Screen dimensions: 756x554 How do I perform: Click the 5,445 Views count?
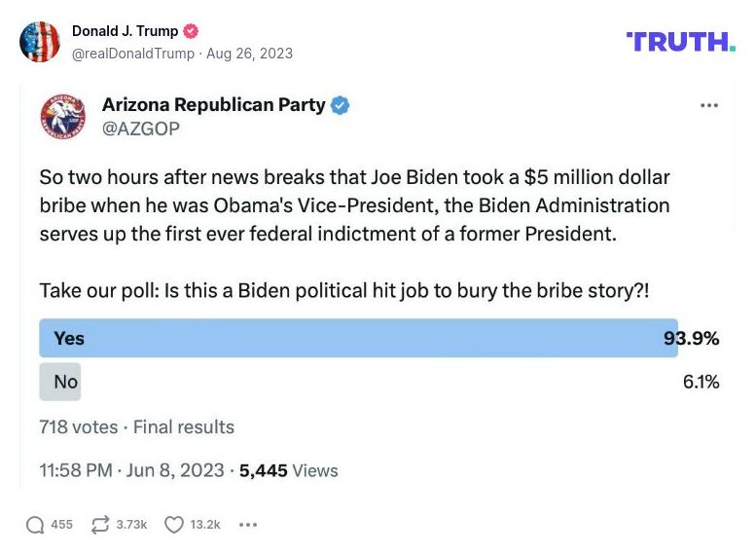point(289,470)
